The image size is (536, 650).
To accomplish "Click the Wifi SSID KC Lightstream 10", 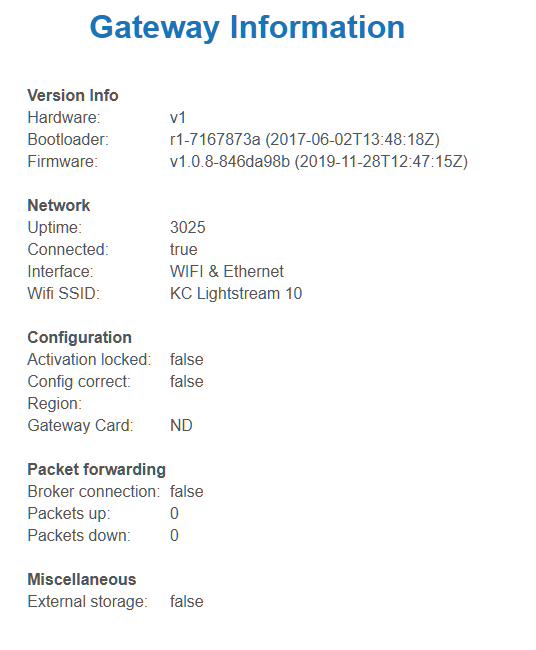I will [x=236, y=293].
